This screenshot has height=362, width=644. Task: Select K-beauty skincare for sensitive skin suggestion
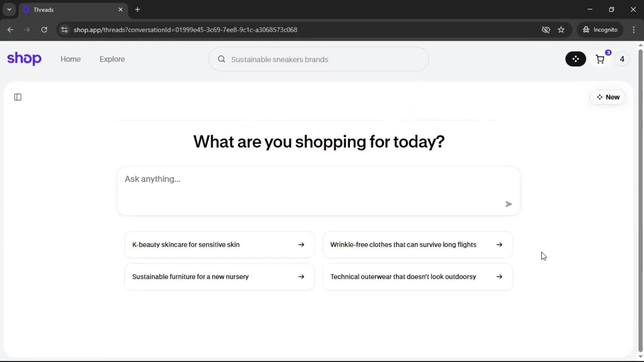219,245
